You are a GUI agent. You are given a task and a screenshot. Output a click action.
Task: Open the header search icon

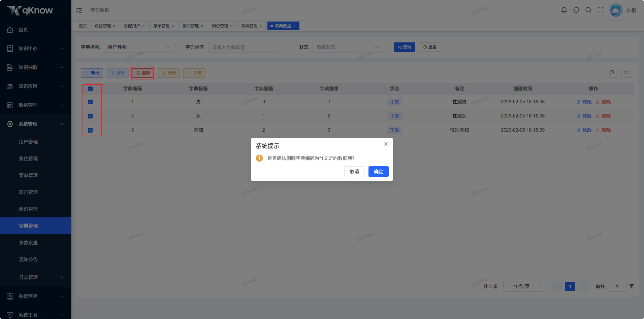[x=588, y=10]
